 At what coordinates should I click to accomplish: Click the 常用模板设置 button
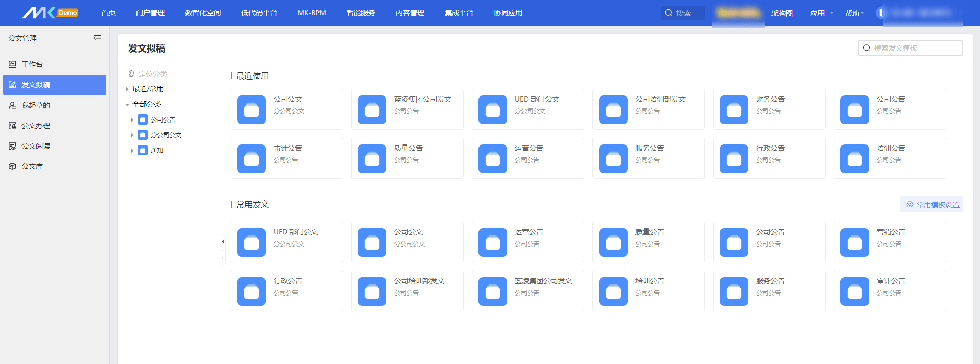point(931,205)
